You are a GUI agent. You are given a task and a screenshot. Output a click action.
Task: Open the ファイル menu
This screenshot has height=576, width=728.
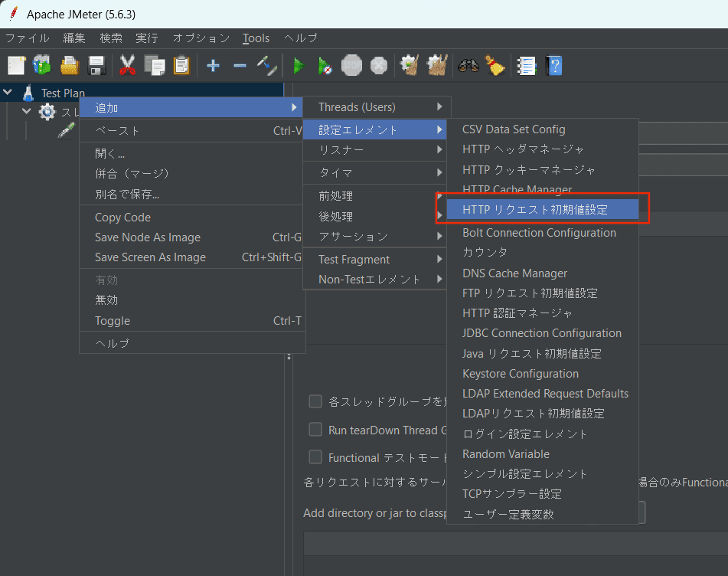(28, 38)
